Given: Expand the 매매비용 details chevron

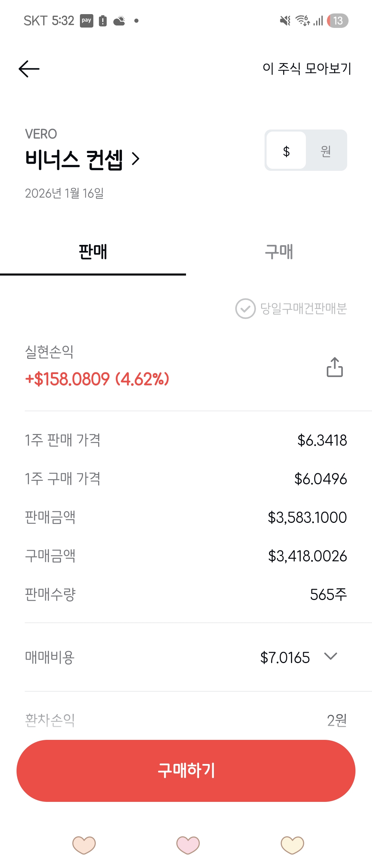Looking at the screenshot, I should coord(330,657).
